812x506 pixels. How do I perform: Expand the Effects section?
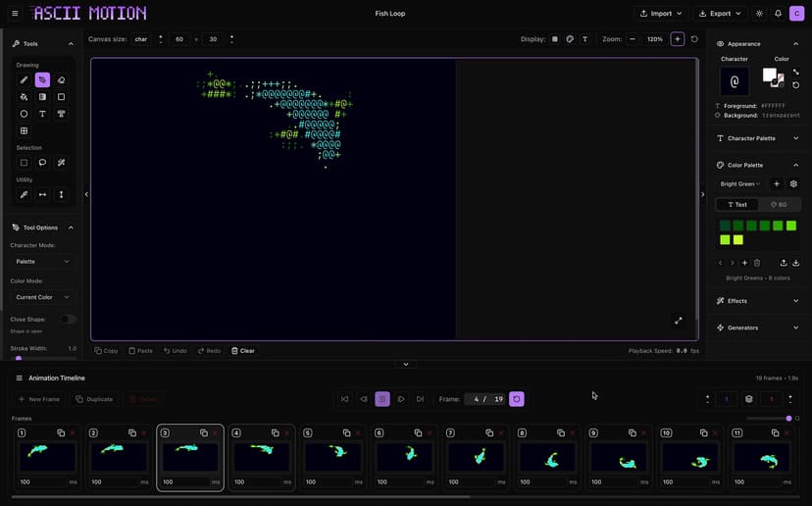[x=758, y=301]
